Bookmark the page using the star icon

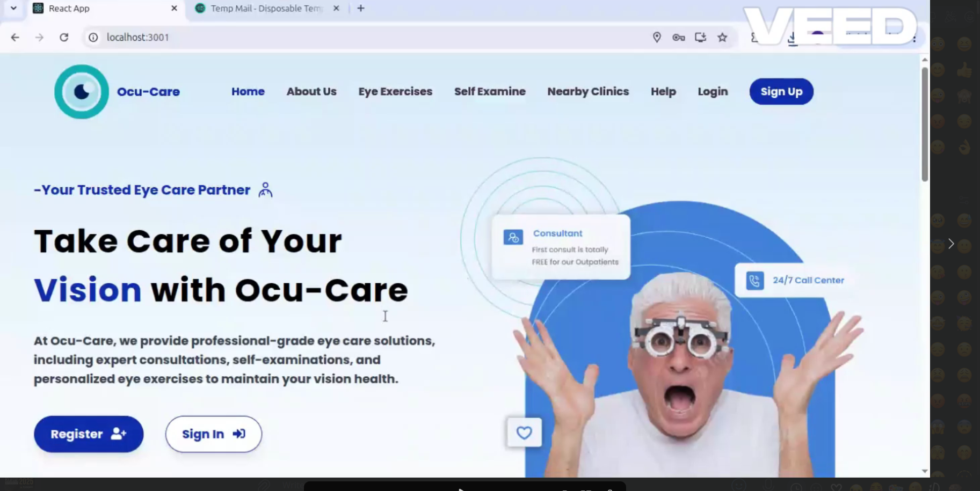[722, 37]
